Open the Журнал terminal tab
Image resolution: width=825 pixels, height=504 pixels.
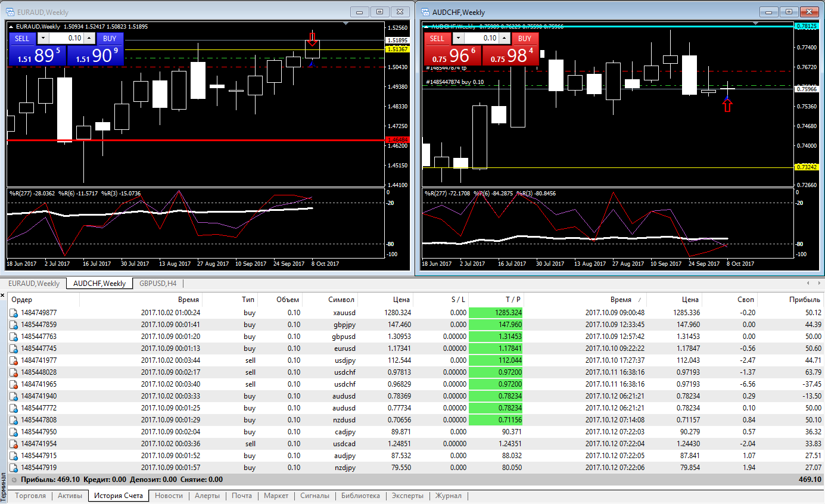point(449,496)
